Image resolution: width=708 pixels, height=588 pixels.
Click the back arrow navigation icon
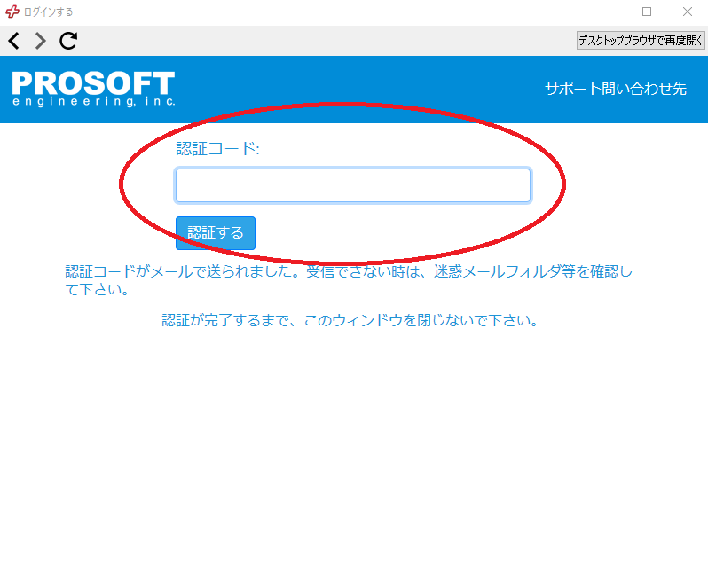[13, 41]
